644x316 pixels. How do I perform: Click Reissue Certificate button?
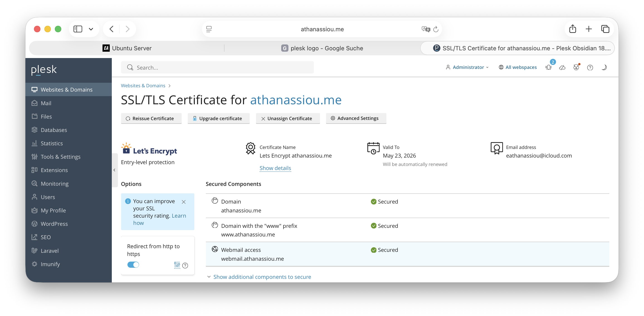tap(151, 119)
